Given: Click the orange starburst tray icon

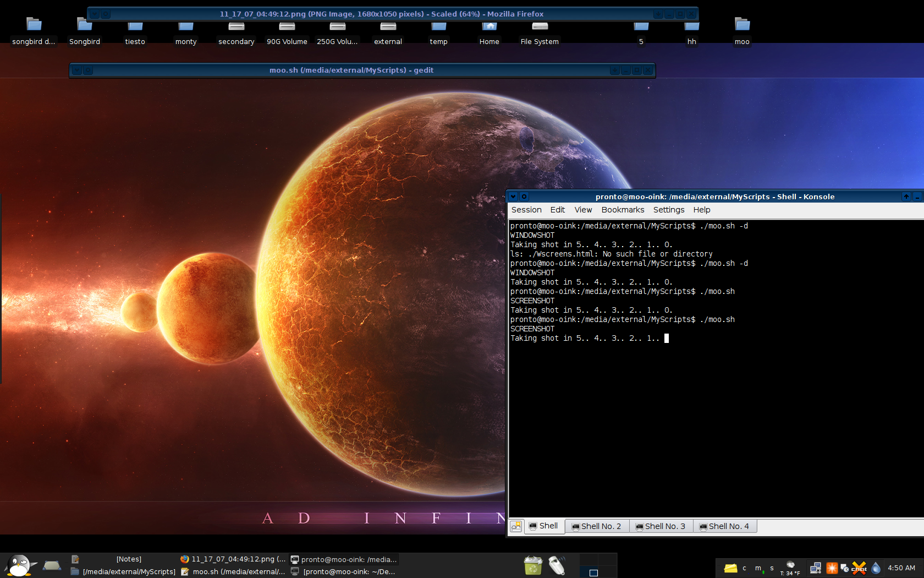Looking at the screenshot, I should click(x=832, y=568).
